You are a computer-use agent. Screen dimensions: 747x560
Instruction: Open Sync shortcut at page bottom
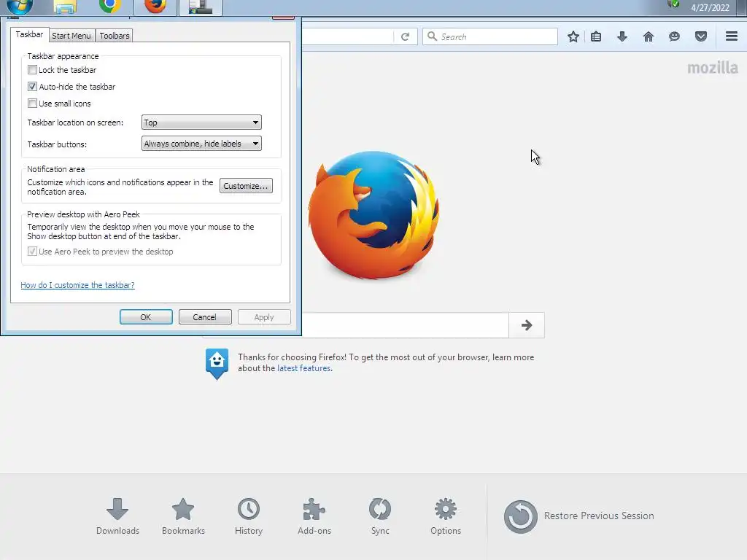tap(379, 517)
